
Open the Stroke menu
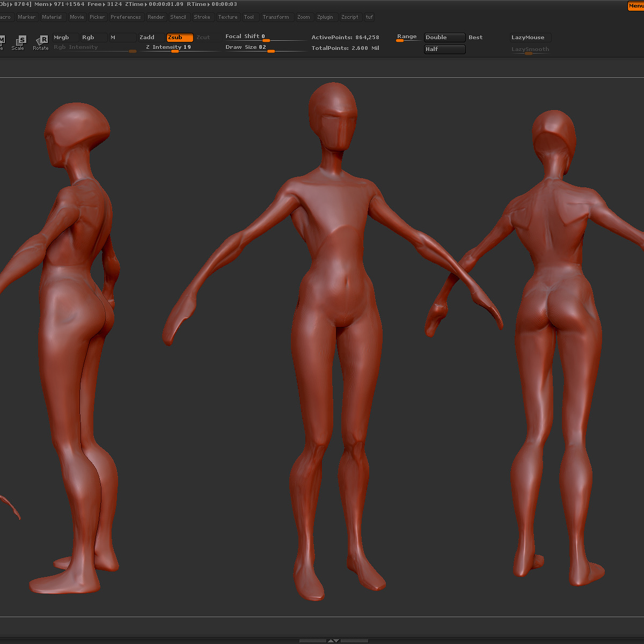tap(202, 17)
